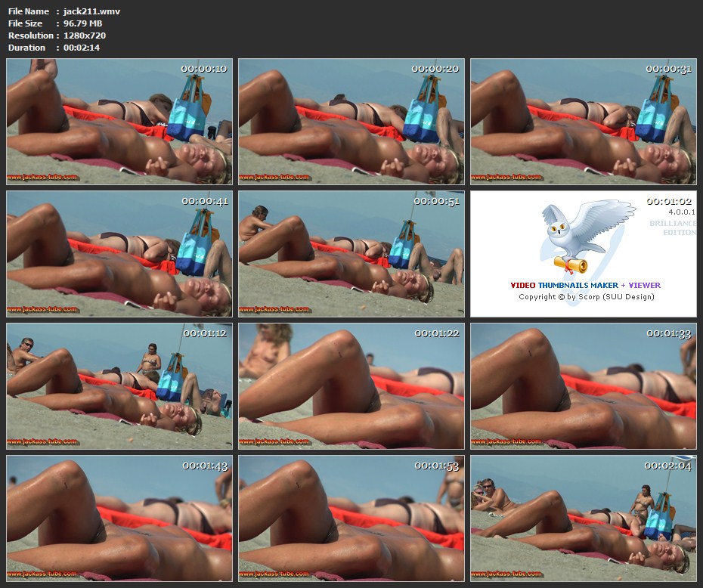
Task: Click the frame stamped 00:00:51
Action: (x=351, y=254)
